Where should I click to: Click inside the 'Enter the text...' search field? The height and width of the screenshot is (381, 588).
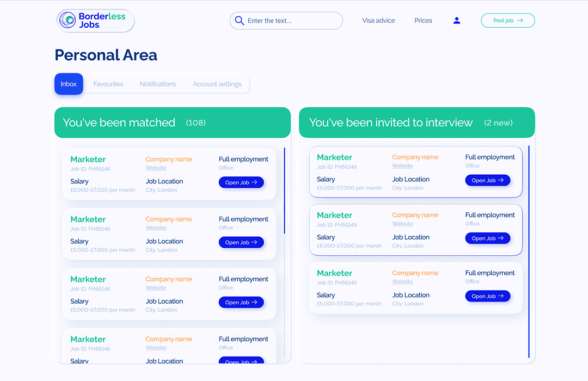click(x=291, y=21)
